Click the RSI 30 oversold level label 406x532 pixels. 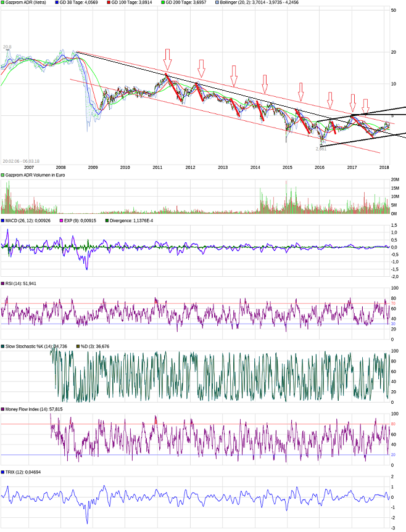click(x=393, y=324)
